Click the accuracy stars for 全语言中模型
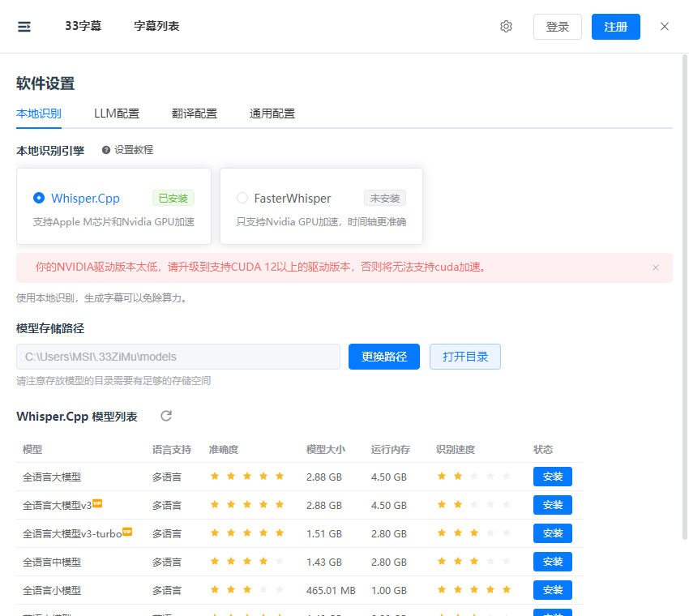Screen dimensions: 689x616 click(x=247, y=561)
